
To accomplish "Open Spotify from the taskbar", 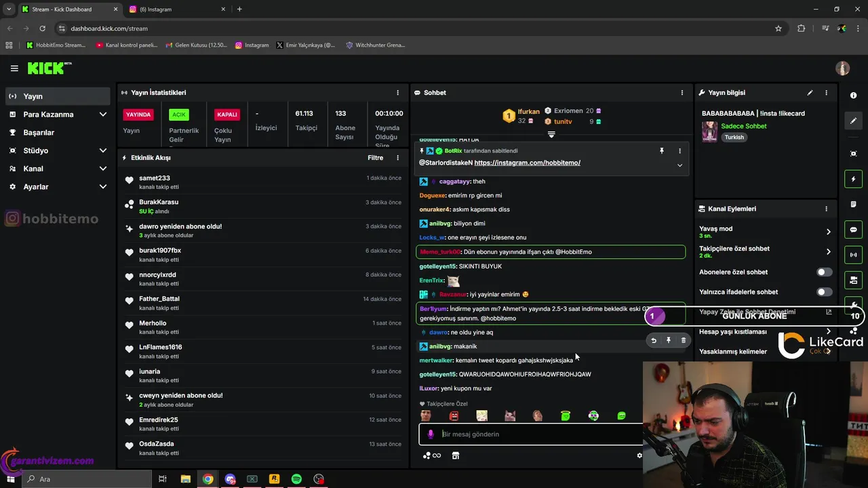I will [x=296, y=479].
